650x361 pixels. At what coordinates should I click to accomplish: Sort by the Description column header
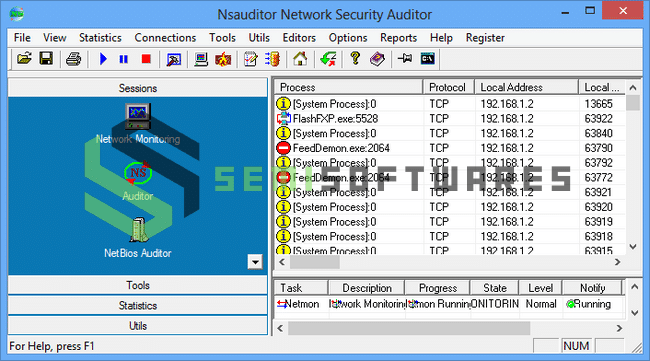366,288
